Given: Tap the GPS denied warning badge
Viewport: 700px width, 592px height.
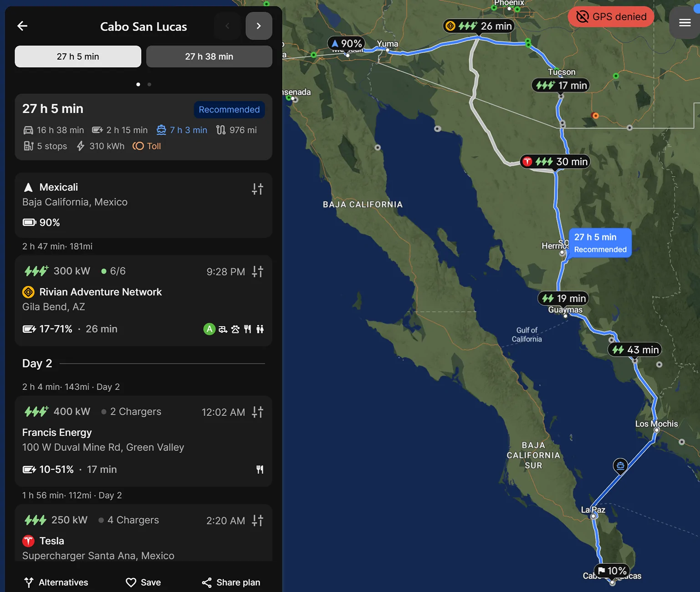Looking at the screenshot, I should 611,17.
